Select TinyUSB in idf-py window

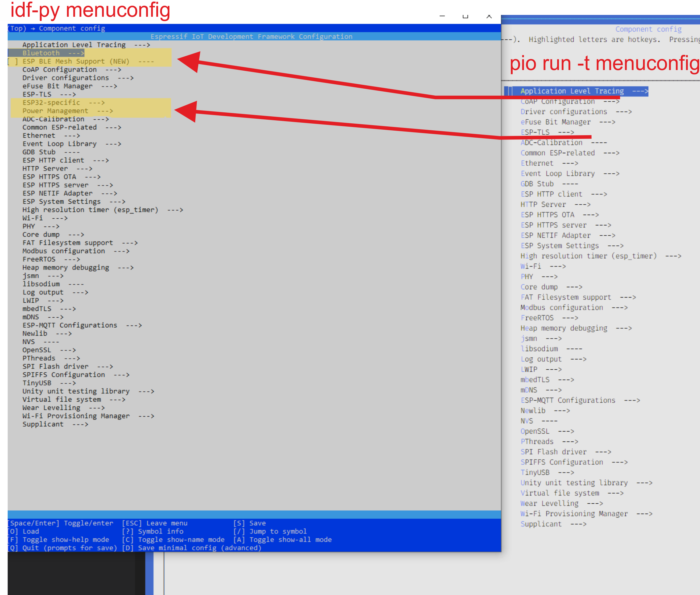(x=49, y=383)
